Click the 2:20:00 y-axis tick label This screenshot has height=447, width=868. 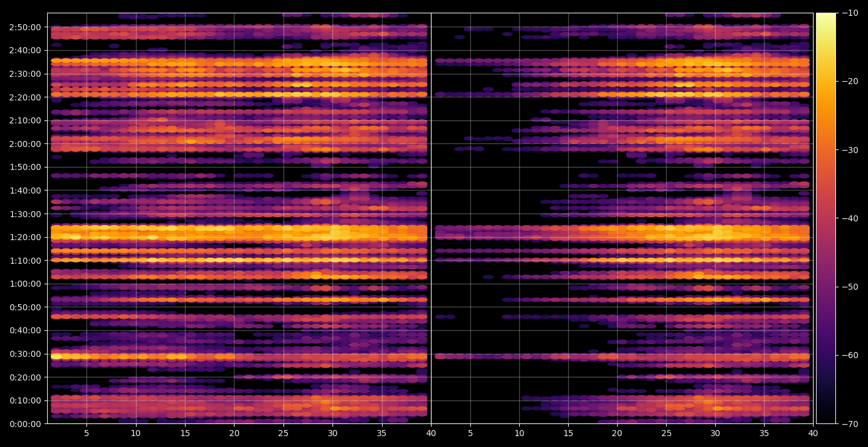point(25,97)
